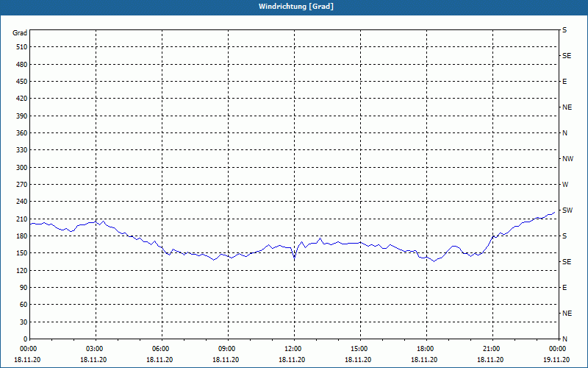Click the NW compass label
Screen dimensions: 588x368
(x=567, y=159)
